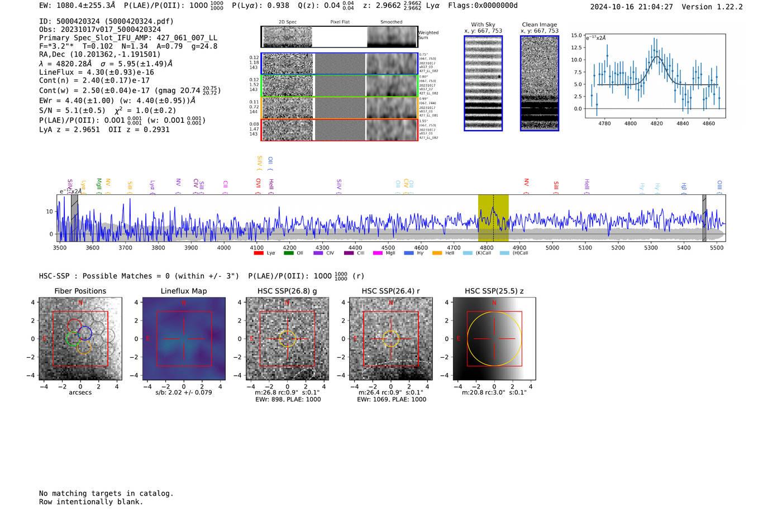Image resolution: width=782 pixels, height=532 pixels.
Task: Open the HSC SSP(26.4) r cutout
Action: [x=390, y=339]
